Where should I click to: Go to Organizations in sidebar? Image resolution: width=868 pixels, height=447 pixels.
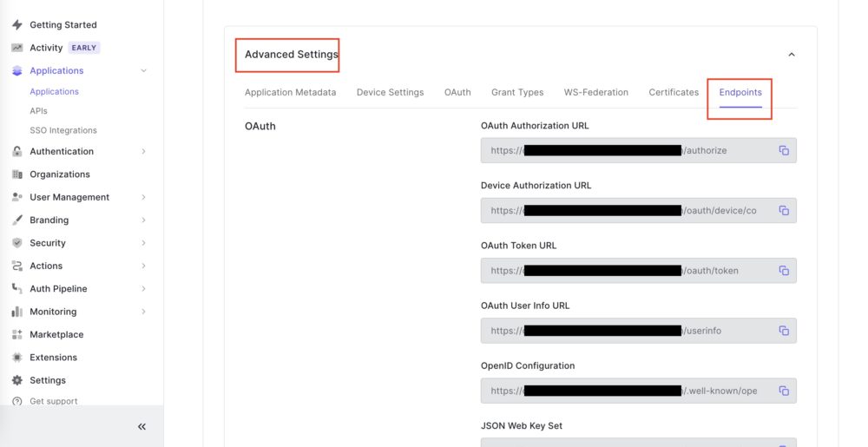60,174
